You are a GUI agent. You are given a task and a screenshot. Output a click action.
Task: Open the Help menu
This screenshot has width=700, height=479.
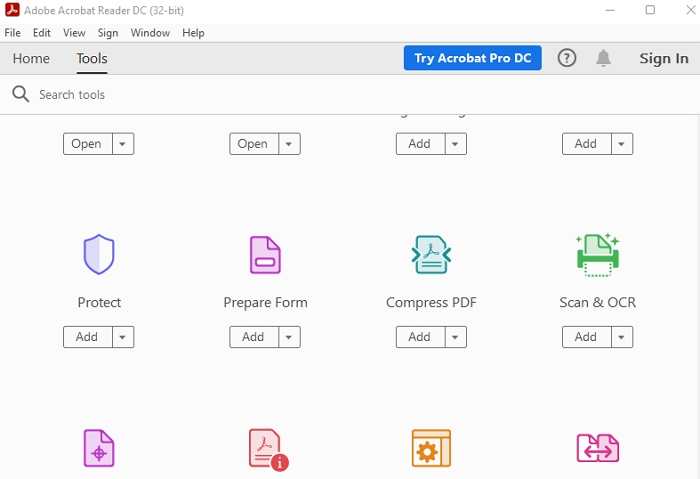coord(193,33)
